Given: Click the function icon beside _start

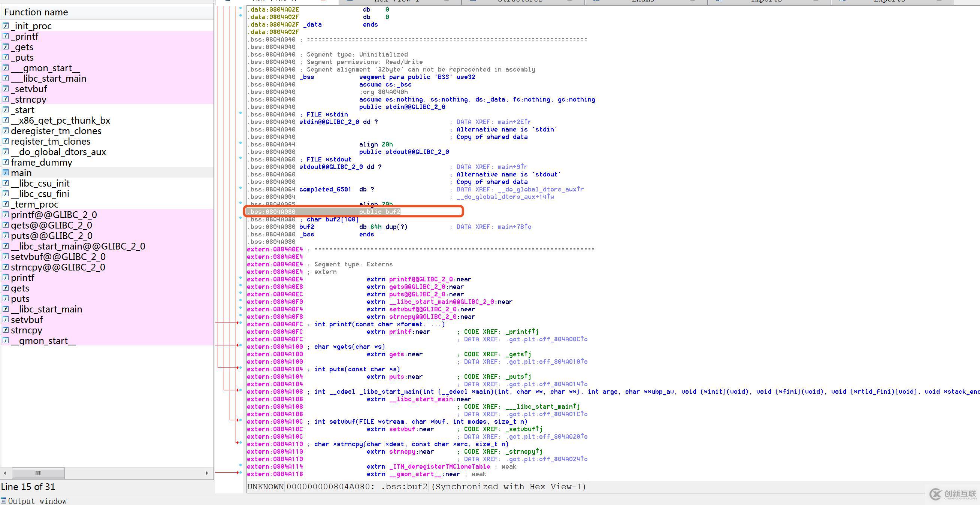Looking at the screenshot, I should coord(6,110).
